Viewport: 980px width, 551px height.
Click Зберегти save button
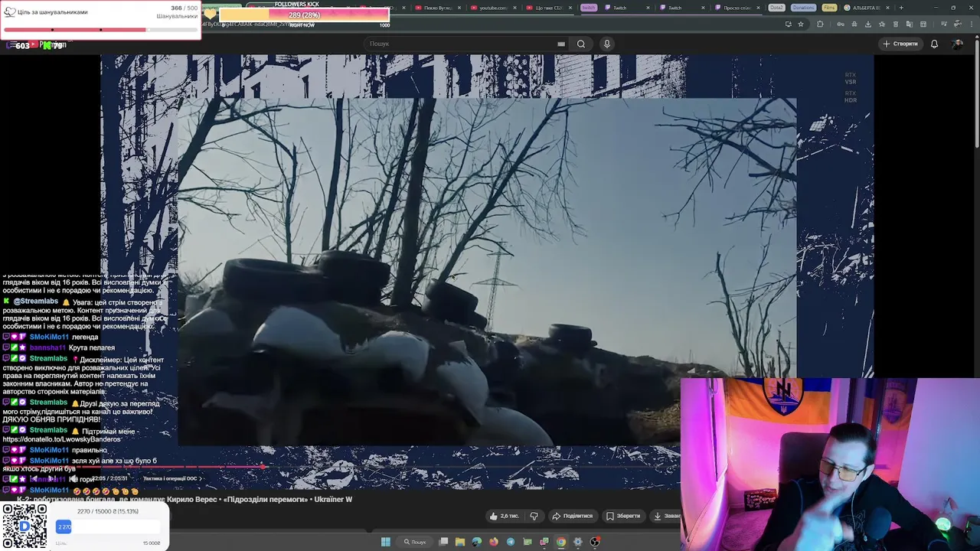tap(622, 516)
